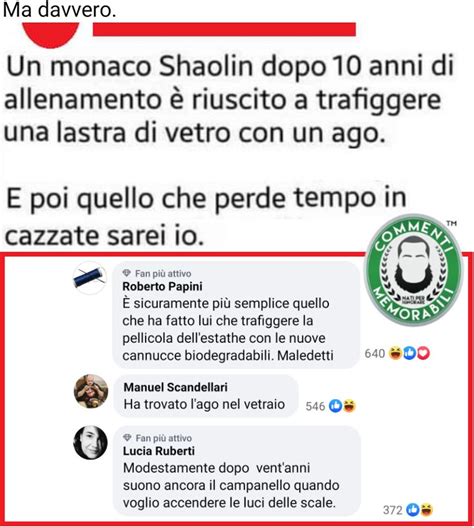Open Roberto Papini's profile name link

coord(162,286)
